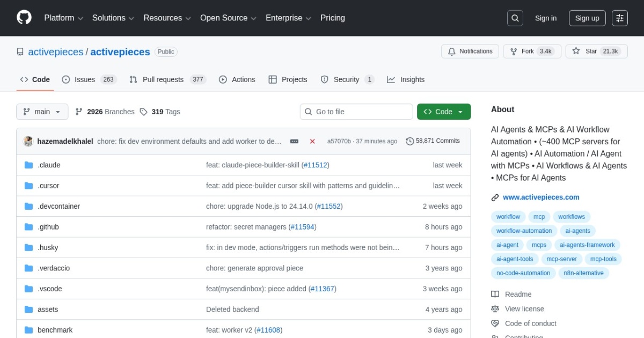This screenshot has height=338, width=644.
Task: Star the repository using the star icon
Action: tap(576, 51)
